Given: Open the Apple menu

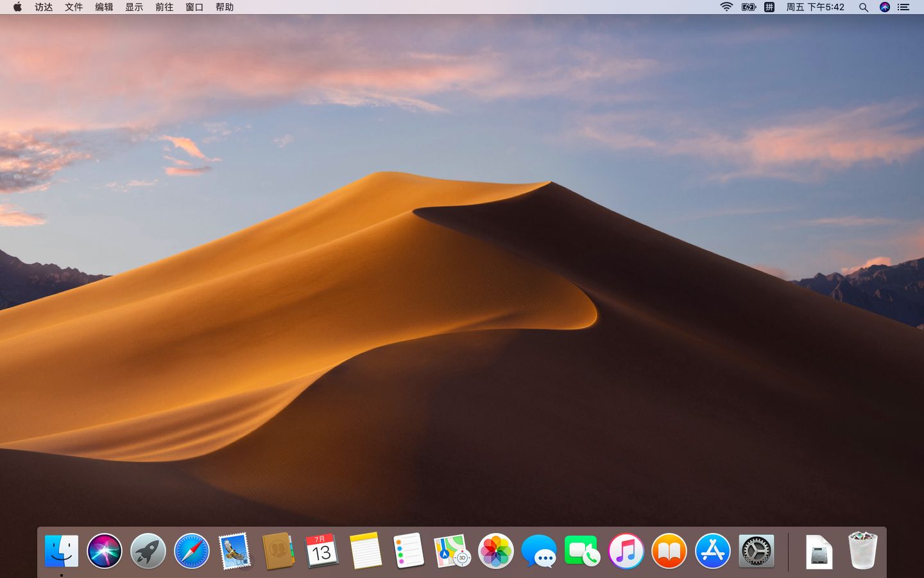Looking at the screenshot, I should pos(17,7).
